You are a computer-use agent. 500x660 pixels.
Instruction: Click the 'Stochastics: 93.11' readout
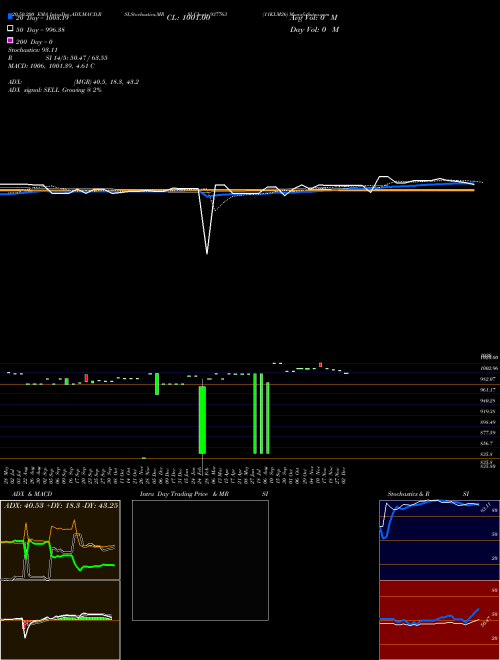33,50
